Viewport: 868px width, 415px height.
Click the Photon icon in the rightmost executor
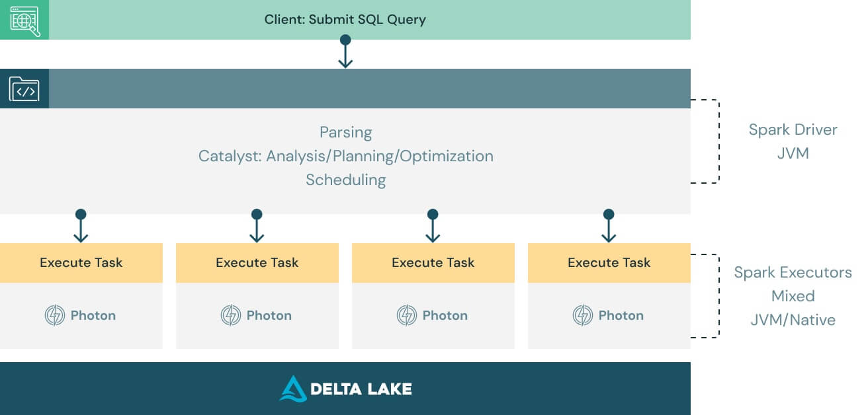pyautogui.click(x=583, y=315)
